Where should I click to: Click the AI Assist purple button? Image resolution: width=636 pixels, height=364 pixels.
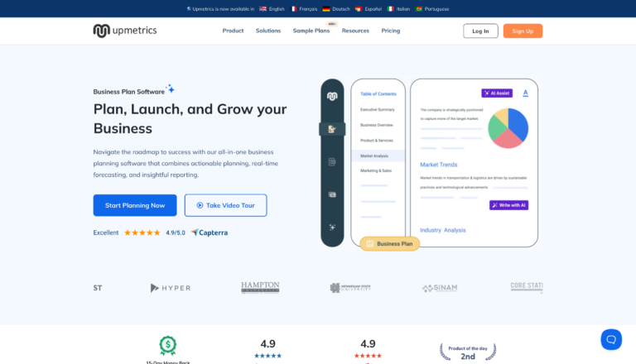click(x=497, y=93)
